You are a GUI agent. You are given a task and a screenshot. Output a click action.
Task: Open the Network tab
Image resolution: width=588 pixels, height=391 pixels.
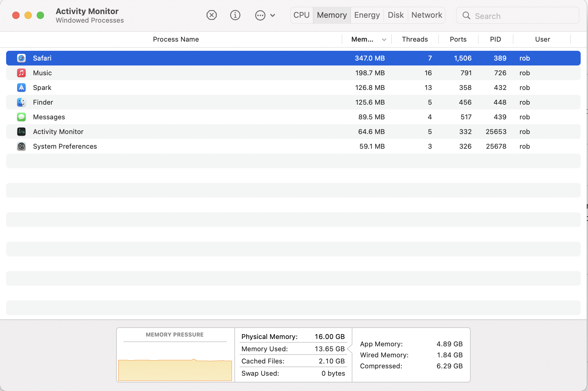[427, 15]
